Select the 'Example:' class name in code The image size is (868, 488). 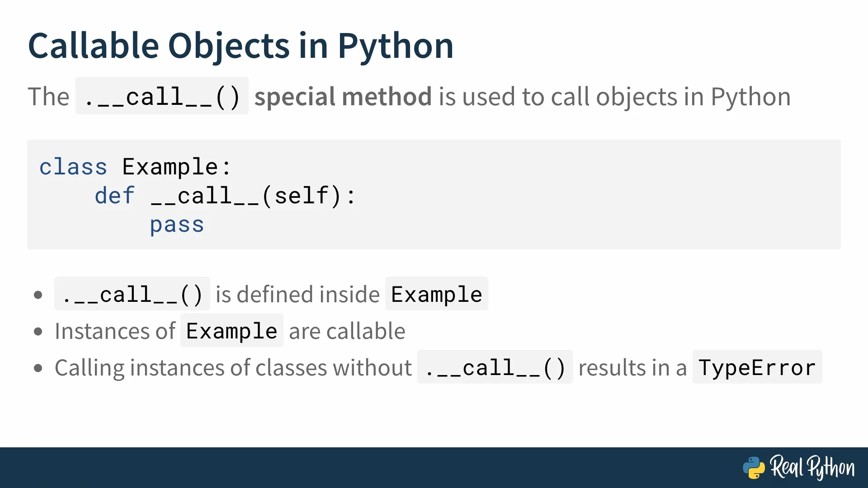(177, 167)
